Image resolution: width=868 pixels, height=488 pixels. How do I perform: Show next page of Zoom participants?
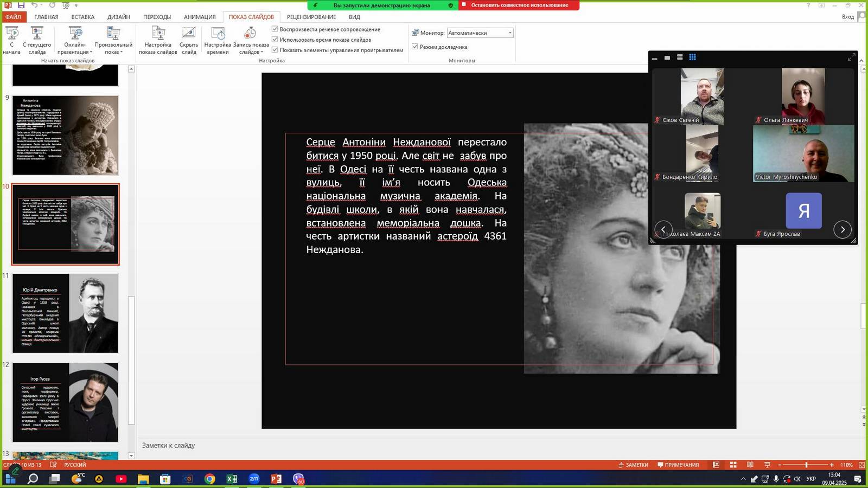pos(843,229)
